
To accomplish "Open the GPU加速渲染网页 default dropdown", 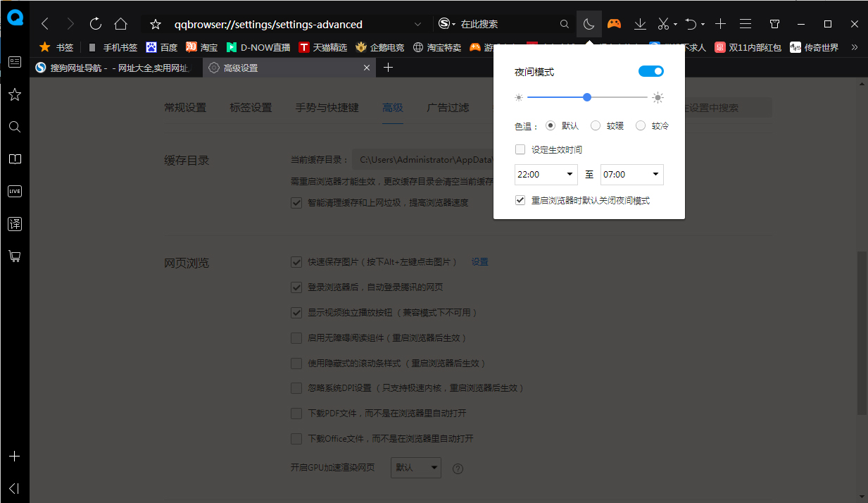I will point(415,467).
